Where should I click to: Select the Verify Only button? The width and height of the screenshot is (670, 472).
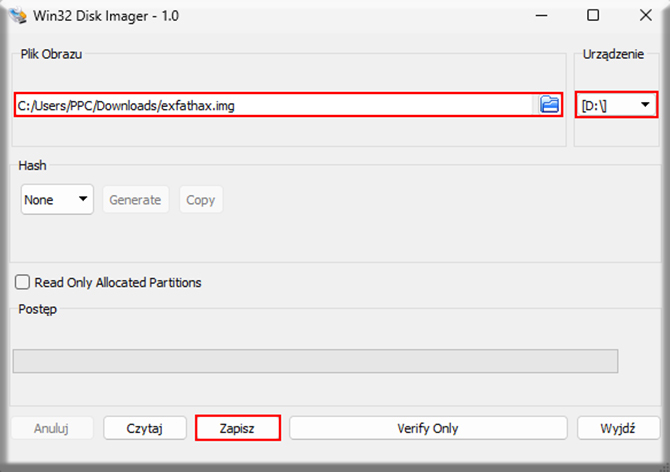[x=428, y=428]
